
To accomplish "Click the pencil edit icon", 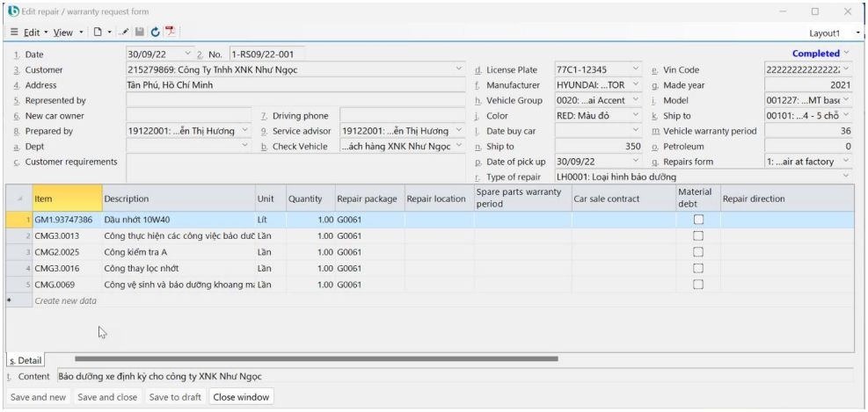I will pyautogui.click(x=125, y=33).
